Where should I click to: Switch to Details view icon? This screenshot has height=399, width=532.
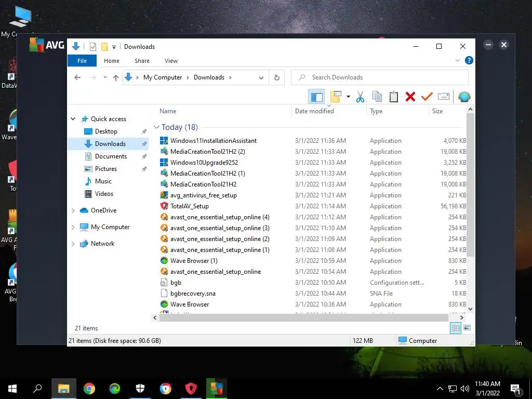tap(456, 328)
